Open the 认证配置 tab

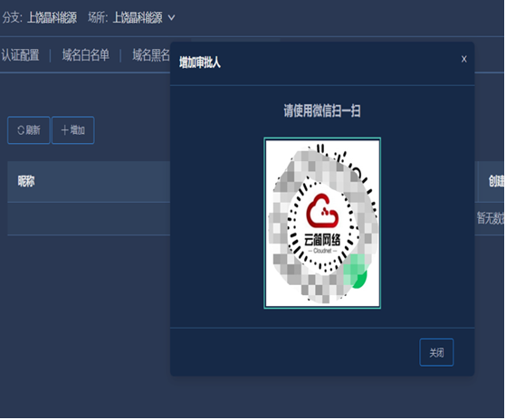[20, 55]
